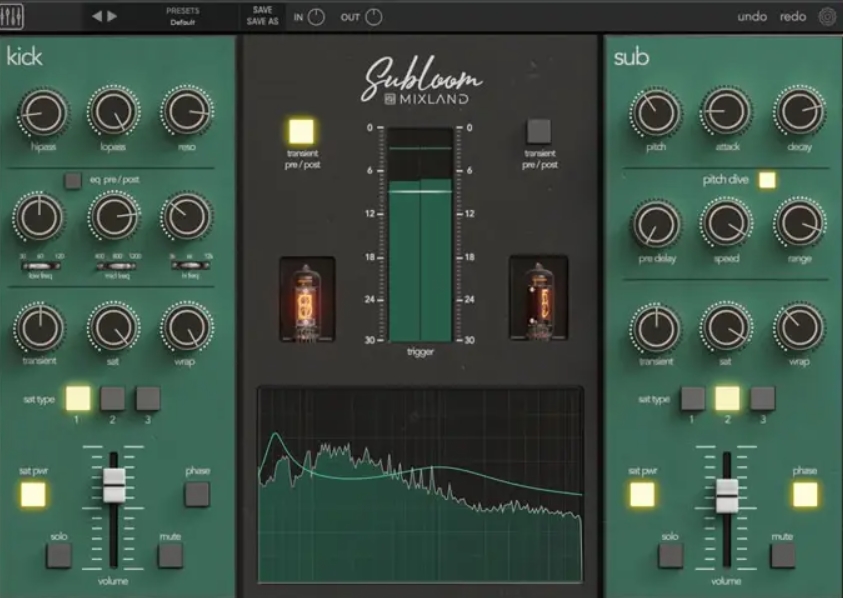Solo the kick channel
This screenshot has height=598, width=843.
(59, 556)
